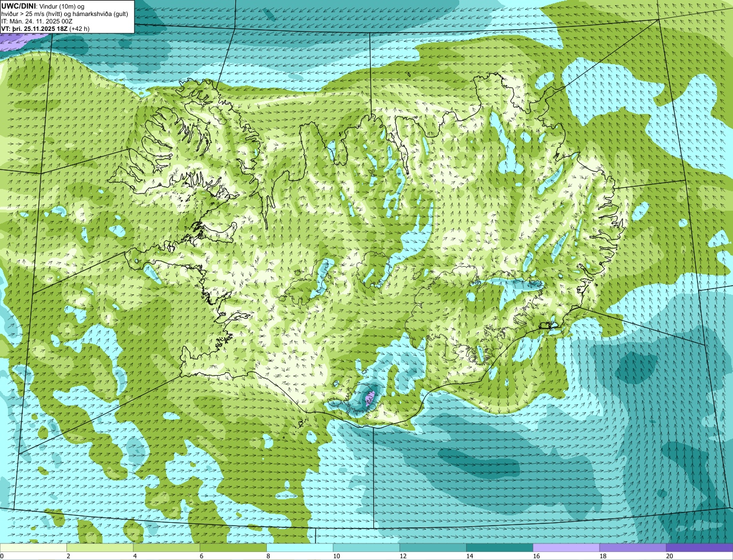Click the 16–18 m/s light purple legend swatch
Viewport: 733px width, 560px height.
[x=566, y=547]
